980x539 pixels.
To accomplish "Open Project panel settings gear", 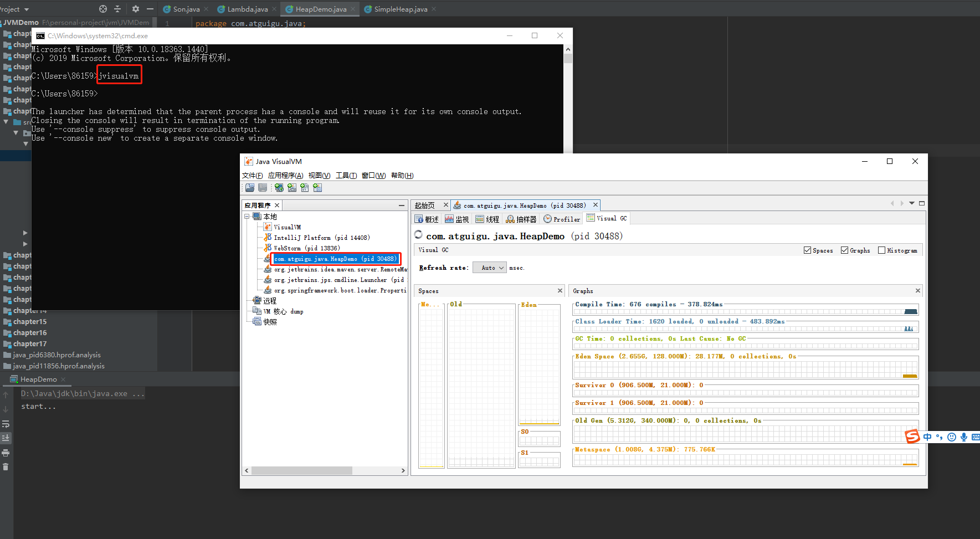I will coord(135,9).
